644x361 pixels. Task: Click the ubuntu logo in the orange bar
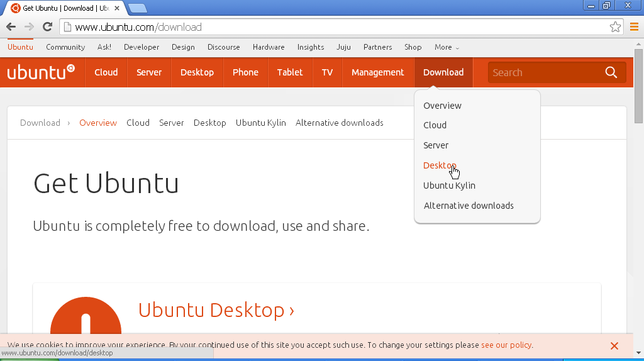click(x=41, y=72)
